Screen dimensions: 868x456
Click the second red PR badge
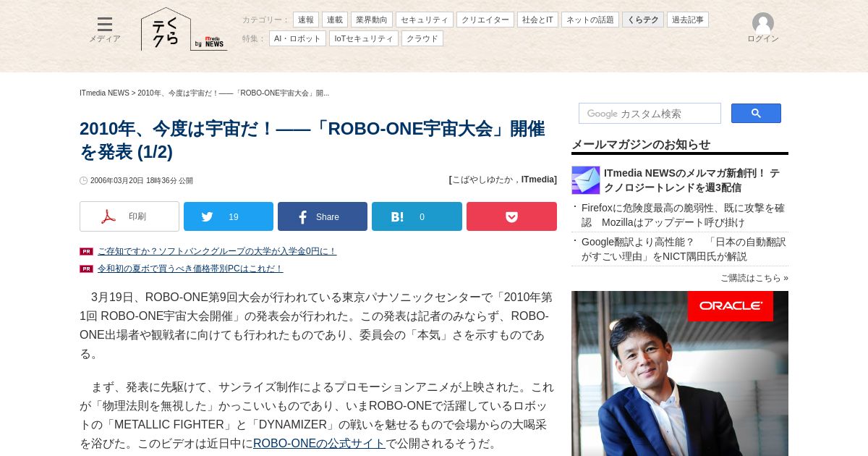[86, 269]
